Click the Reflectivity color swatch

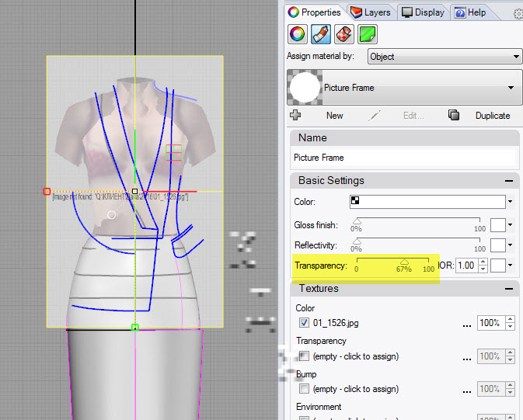(x=497, y=245)
